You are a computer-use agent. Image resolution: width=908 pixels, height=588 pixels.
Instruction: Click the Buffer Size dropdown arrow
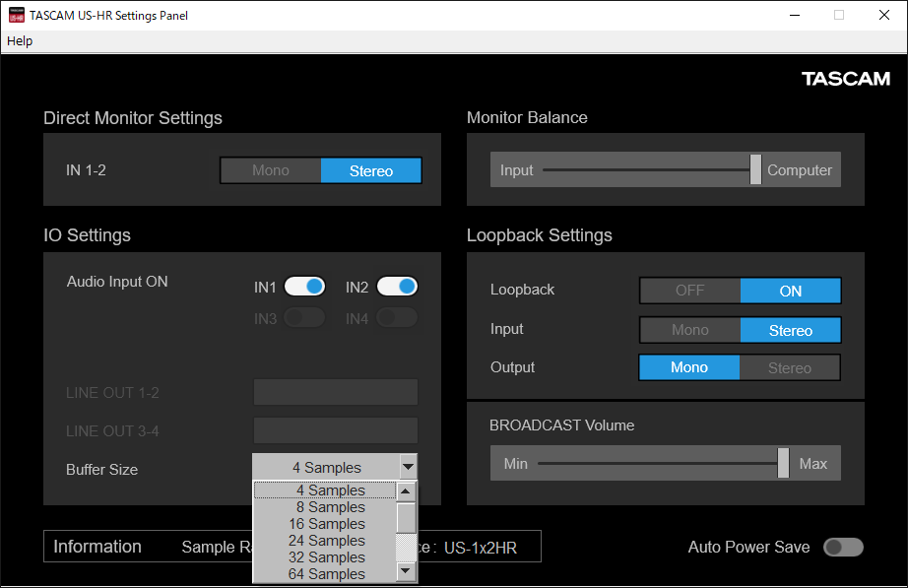(407, 468)
